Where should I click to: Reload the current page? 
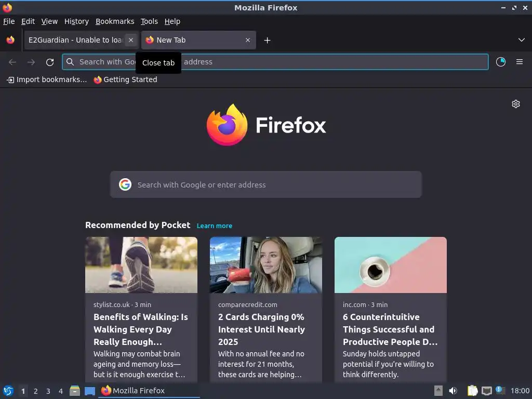click(x=50, y=62)
